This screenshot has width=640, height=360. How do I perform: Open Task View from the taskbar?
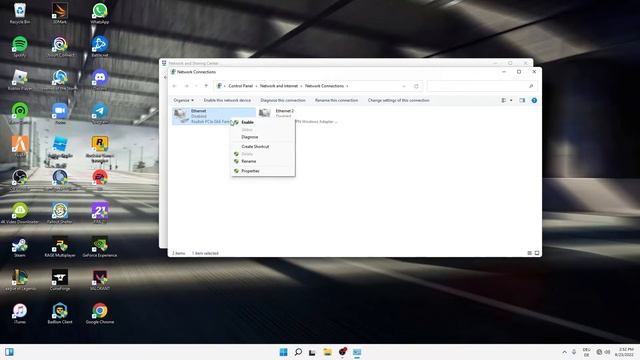pyautogui.click(x=313, y=352)
